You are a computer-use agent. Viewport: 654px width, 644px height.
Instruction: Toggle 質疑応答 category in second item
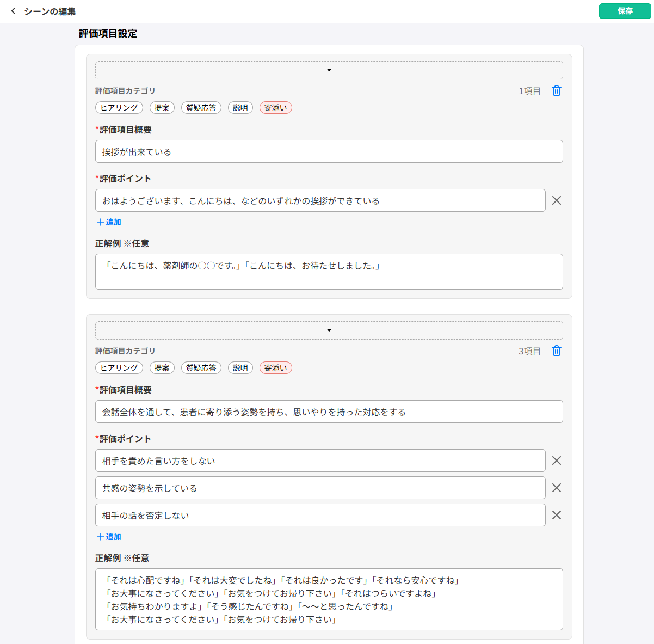coord(201,368)
